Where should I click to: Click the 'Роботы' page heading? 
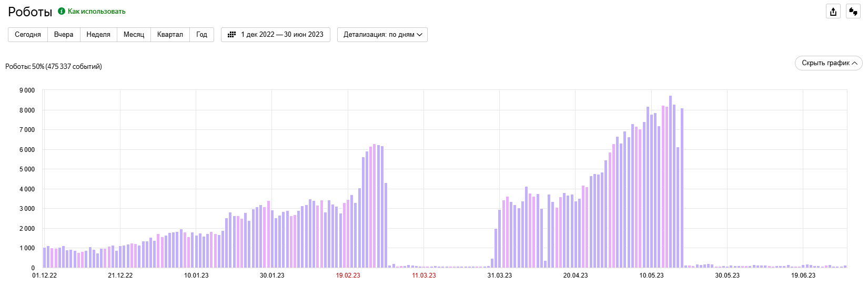[30, 12]
